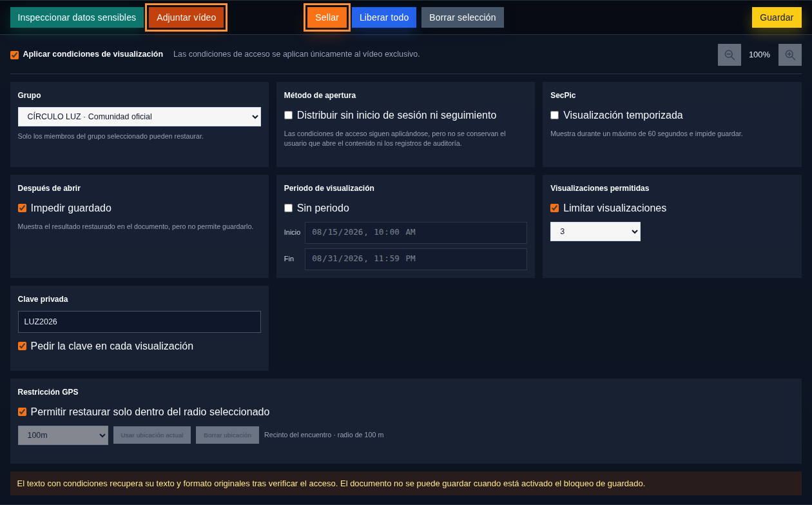Open the allowed views count dropdown

click(595, 232)
